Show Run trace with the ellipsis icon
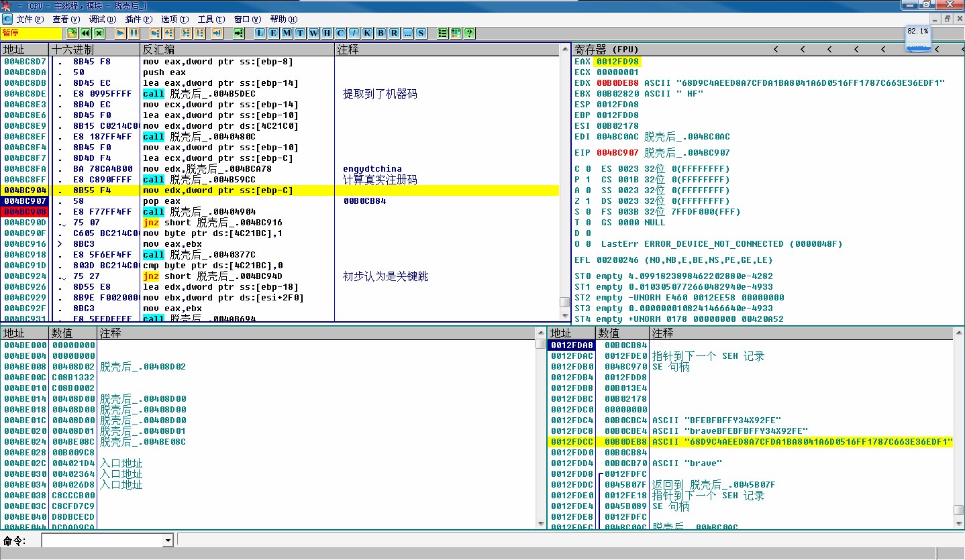Screen dimensions: 965x560 [407, 33]
